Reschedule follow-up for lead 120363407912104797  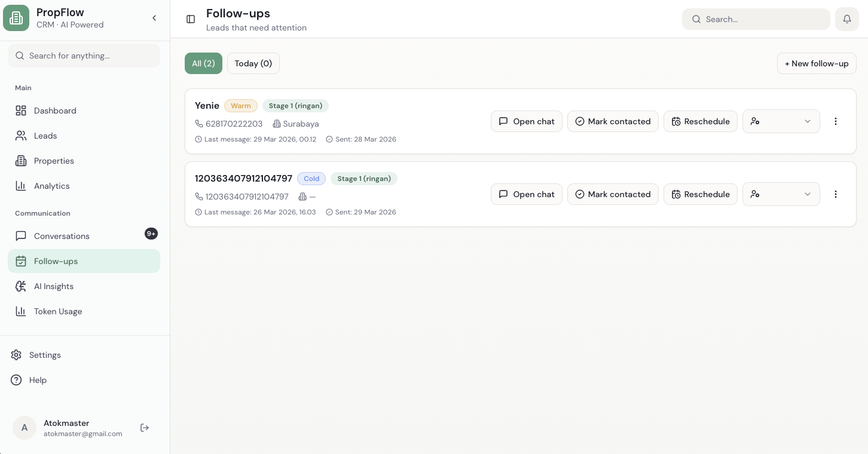point(701,194)
